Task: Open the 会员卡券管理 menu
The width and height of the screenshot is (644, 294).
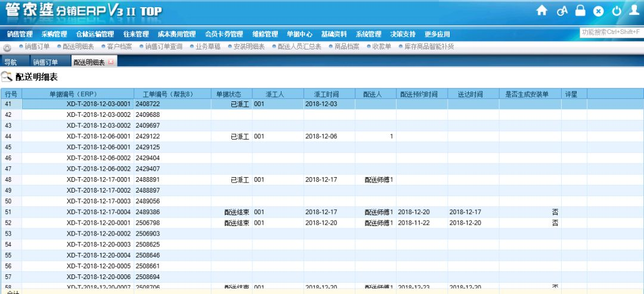Action: [x=224, y=35]
